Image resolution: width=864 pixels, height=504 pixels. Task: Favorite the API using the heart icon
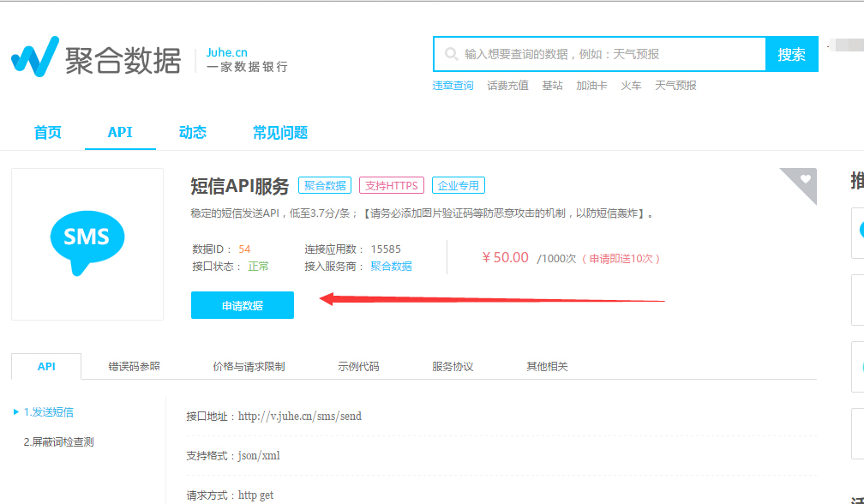tap(805, 179)
